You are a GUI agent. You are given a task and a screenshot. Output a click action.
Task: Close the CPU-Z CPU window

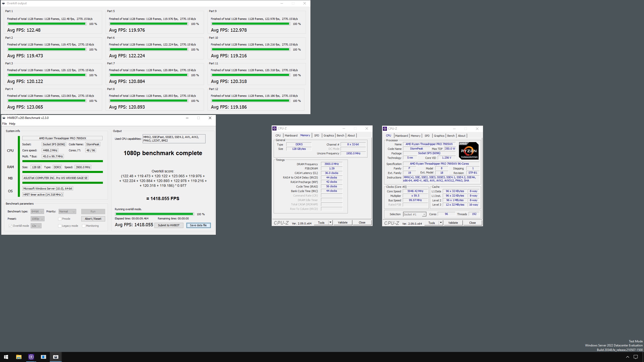477,129
